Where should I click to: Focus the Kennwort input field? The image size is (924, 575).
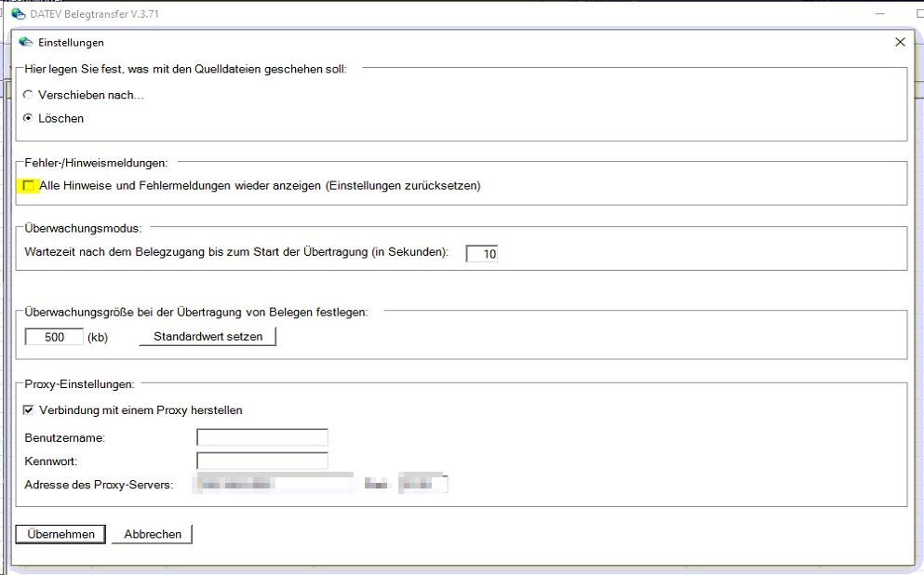click(x=261, y=461)
